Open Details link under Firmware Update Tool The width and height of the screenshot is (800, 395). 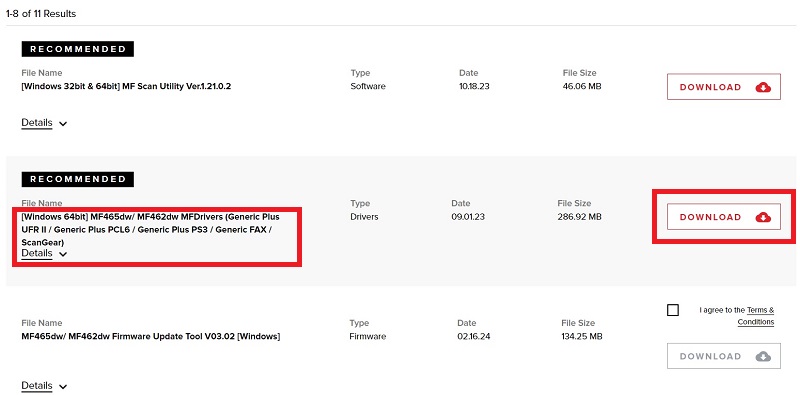pos(37,386)
